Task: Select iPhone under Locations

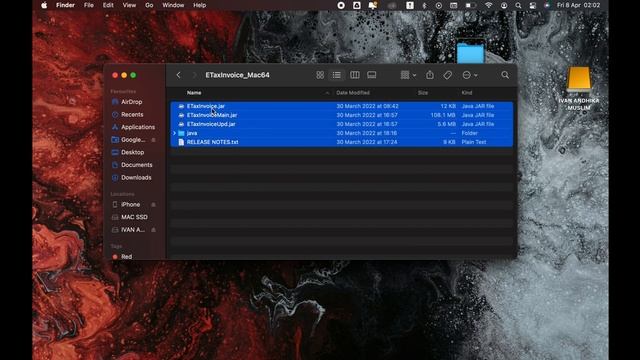Action: click(130, 204)
